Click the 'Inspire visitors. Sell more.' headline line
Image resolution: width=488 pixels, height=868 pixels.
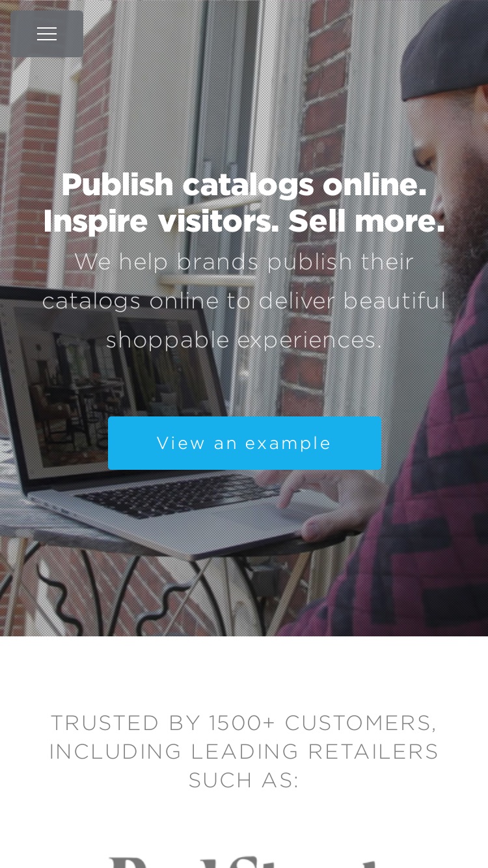coord(244,221)
